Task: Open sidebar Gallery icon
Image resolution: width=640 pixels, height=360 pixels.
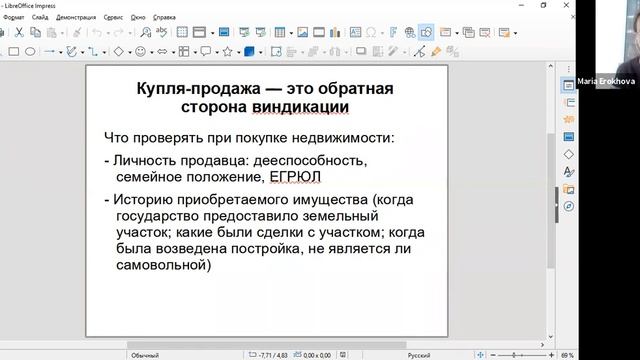Action: [x=569, y=189]
